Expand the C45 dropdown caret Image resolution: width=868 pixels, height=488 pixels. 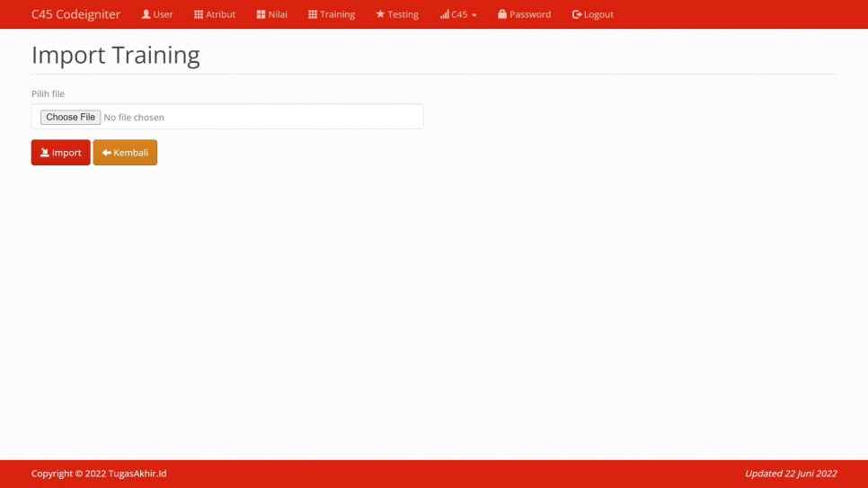coord(474,15)
